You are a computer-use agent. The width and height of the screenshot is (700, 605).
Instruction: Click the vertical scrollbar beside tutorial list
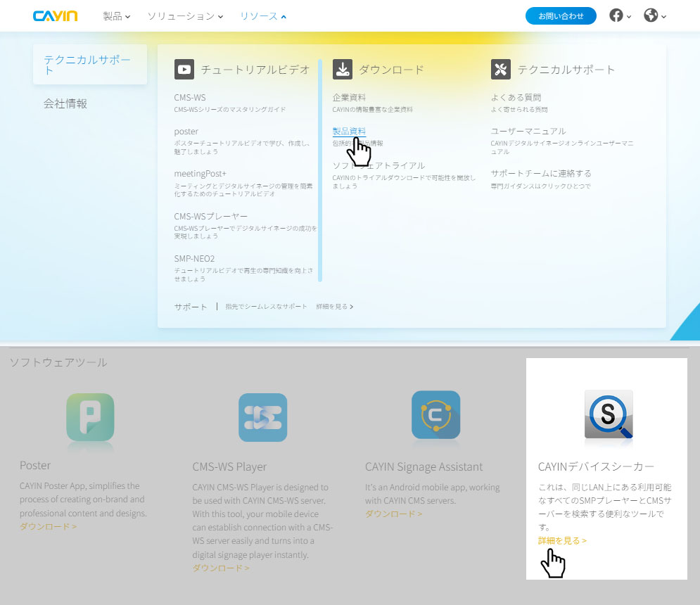point(319,170)
